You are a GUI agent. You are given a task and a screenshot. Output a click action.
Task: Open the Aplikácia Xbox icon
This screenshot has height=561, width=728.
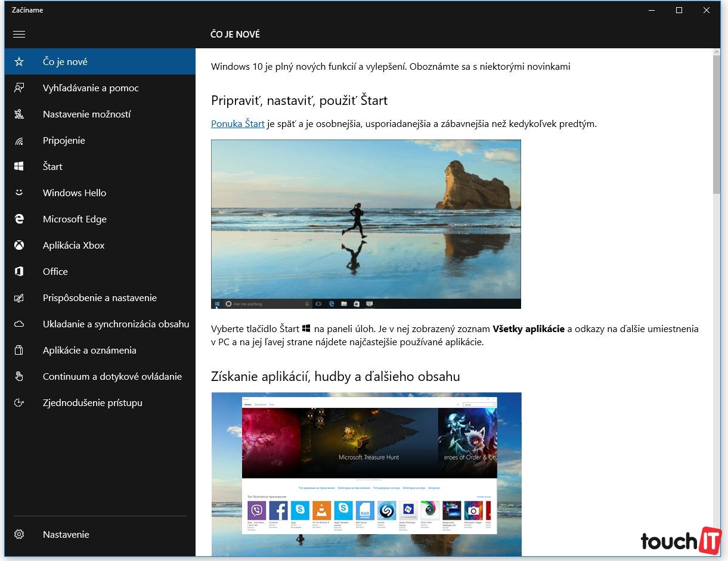pos(19,246)
